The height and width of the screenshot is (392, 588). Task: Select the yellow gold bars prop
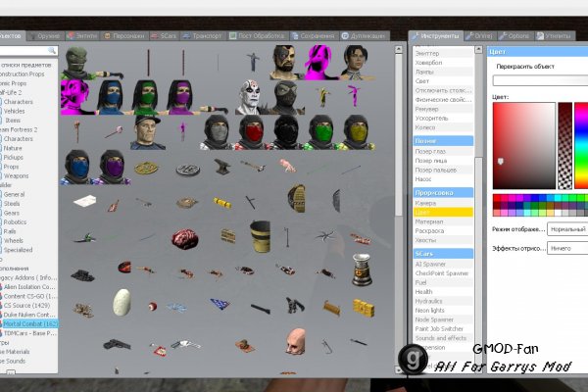364,308
